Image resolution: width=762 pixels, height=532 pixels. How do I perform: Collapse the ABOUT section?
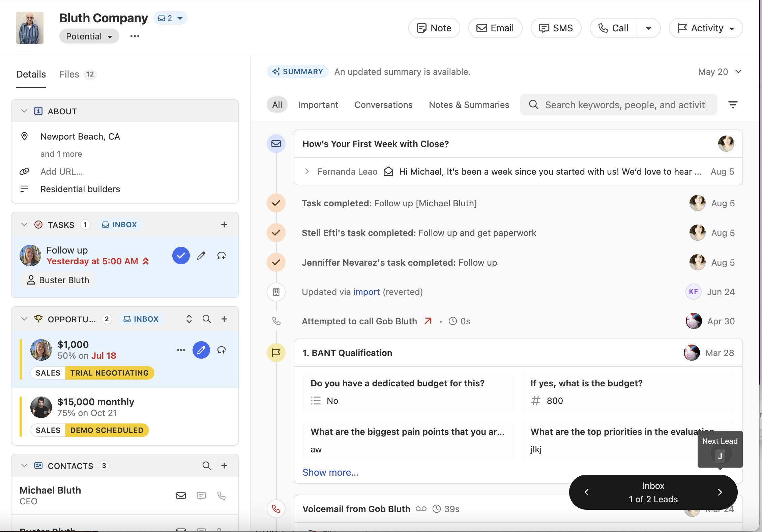[24, 111]
